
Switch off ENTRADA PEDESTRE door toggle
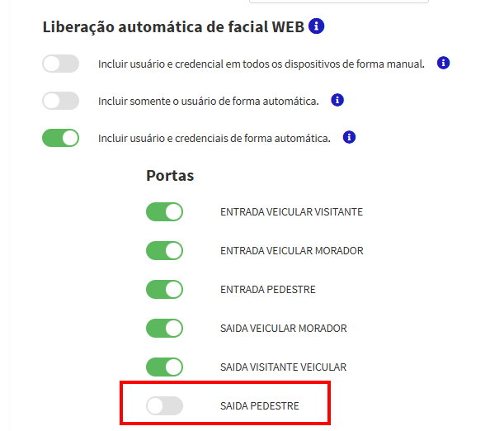pyautogui.click(x=164, y=289)
